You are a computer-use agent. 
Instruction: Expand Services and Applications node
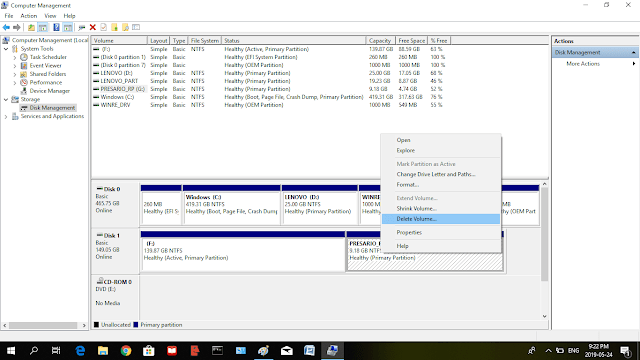(x=6, y=116)
